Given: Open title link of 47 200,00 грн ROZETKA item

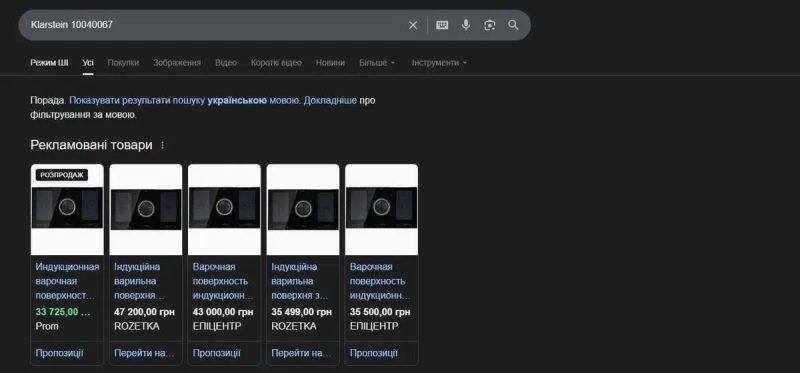Looking at the screenshot, I should pos(139,281).
